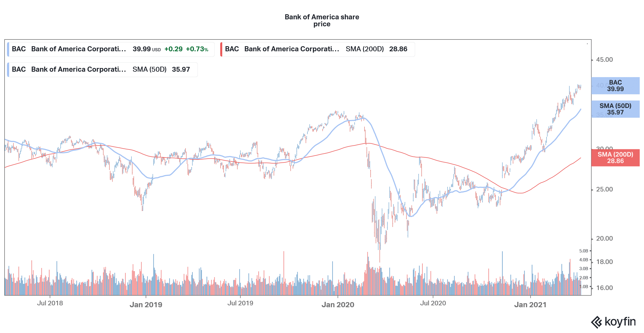The width and height of the screenshot is (644, 333).
Task: Click the SMA (200D) 28.86 axis tag
Action: coord(615,158)
